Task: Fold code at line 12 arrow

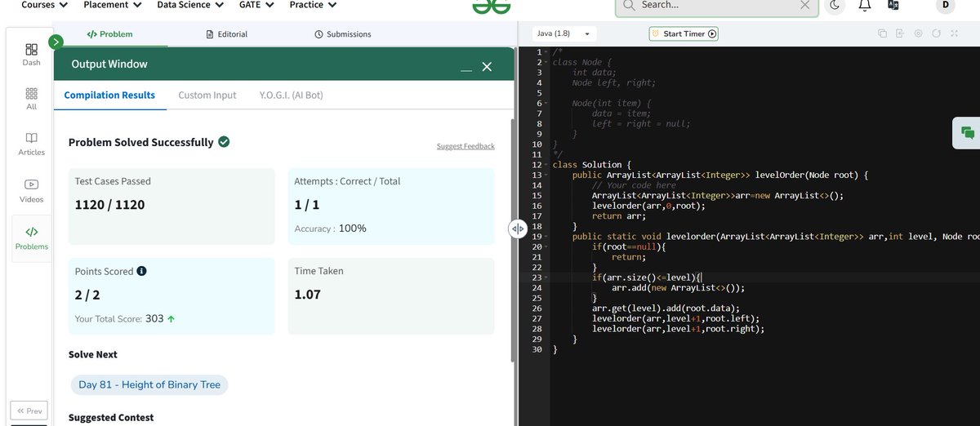Action: click(x=546, y=165)
